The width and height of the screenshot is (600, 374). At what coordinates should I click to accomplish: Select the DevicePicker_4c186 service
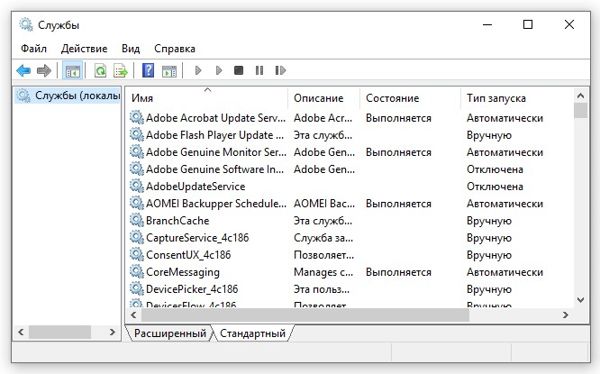pos(351,289)
